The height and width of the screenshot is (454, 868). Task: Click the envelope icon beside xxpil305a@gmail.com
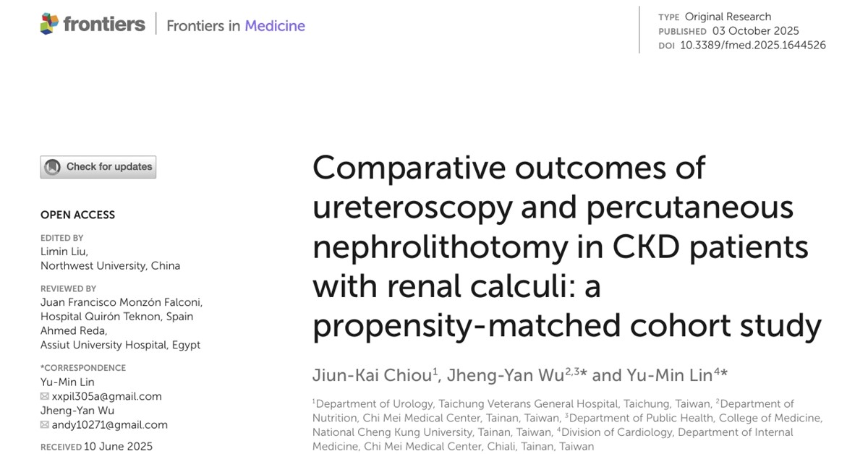click(x=45, y=396)
